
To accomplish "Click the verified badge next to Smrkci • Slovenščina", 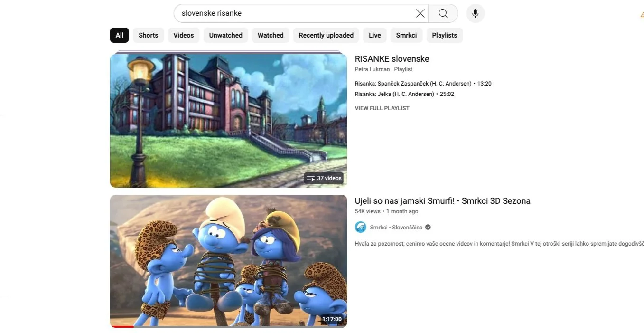I will pos(428,228).
